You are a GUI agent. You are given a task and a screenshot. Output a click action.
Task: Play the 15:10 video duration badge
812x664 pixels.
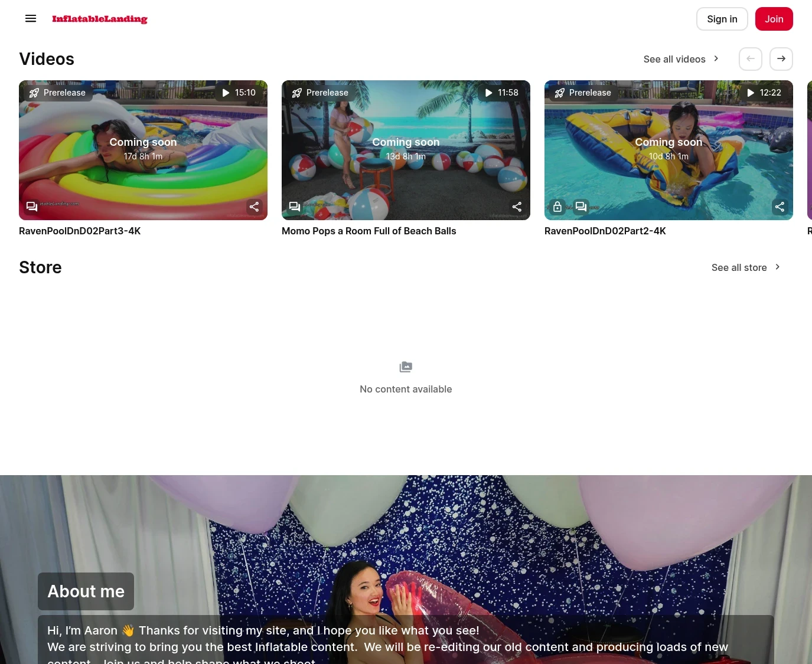click(x=239, y=93)
